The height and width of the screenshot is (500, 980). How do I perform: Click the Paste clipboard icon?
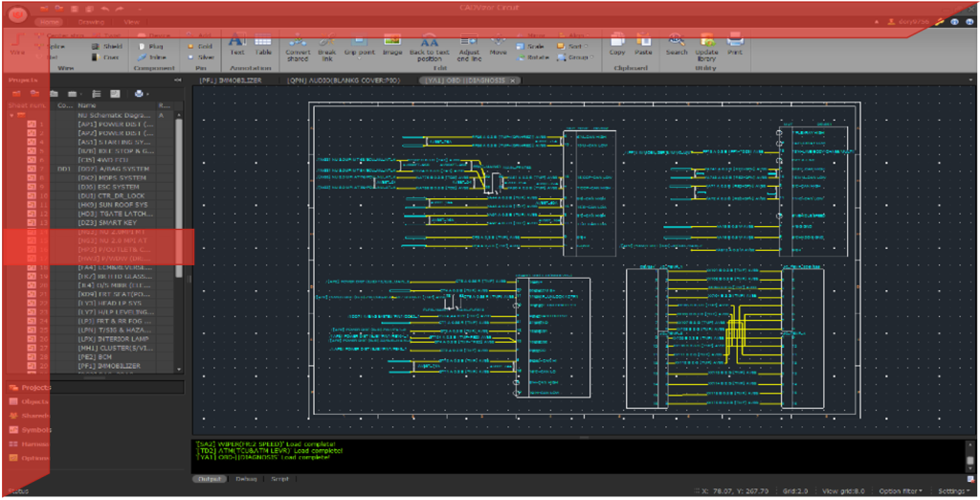click(643, 45)
